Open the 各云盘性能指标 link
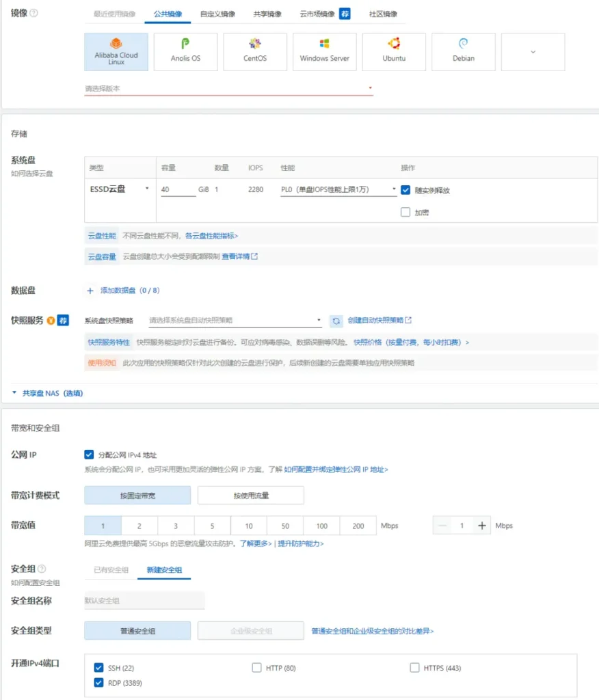This screenshot has width=599, height=700. 211,236
